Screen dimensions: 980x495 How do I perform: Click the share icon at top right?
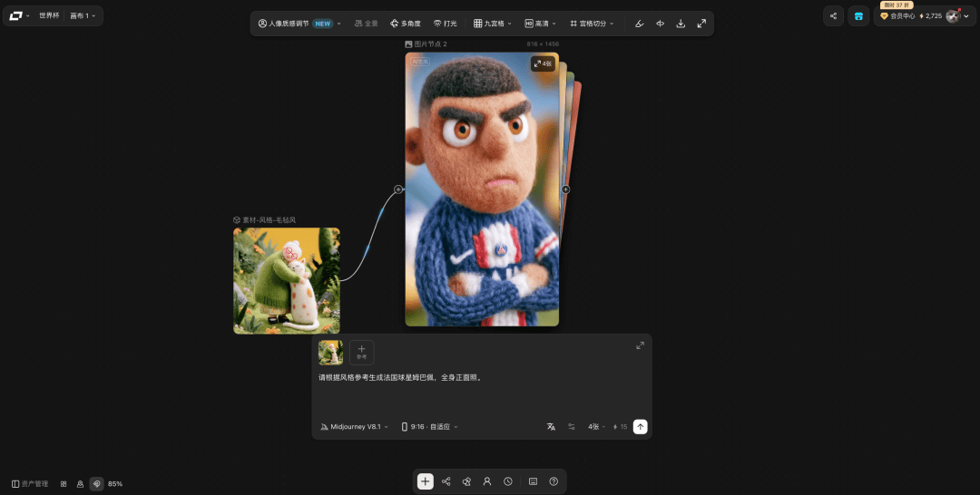(833, 16)
